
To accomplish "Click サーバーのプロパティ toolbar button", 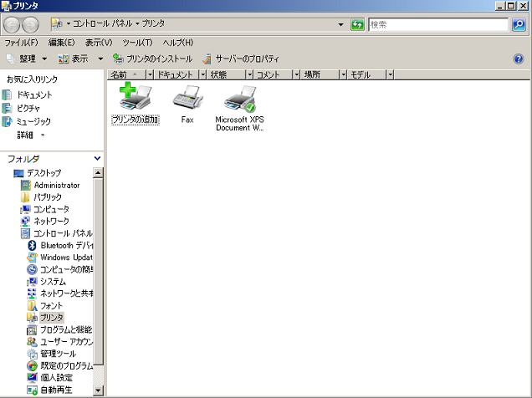I will point(241,59).
